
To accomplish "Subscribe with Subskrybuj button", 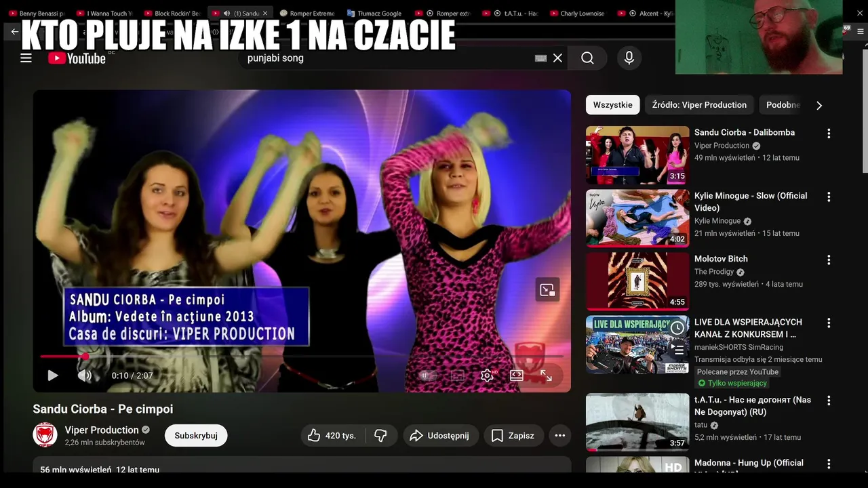I will [196, 436].
